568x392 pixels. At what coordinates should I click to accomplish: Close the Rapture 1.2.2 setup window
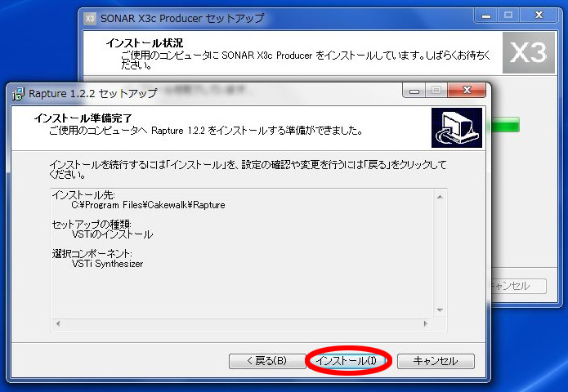pos(467,90)
